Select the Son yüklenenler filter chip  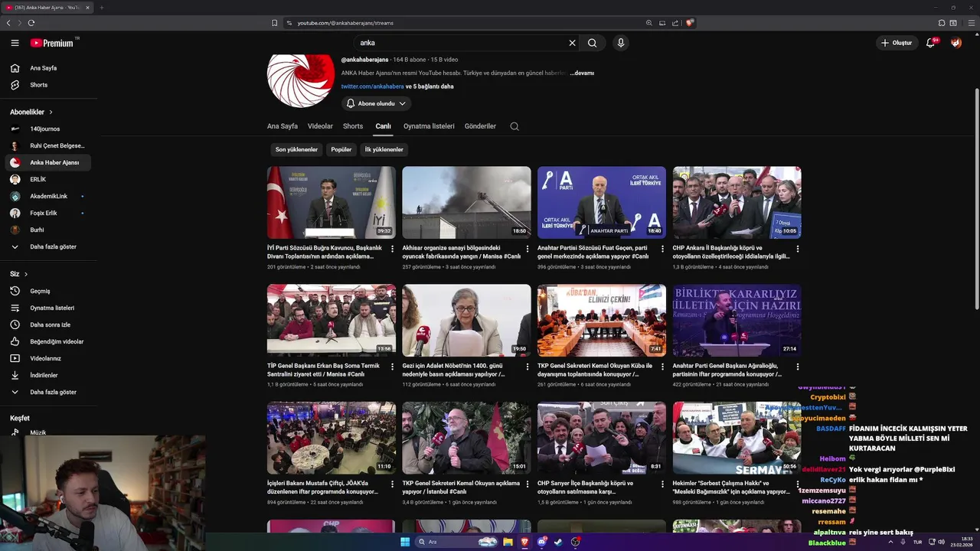(x=296, y=150)
